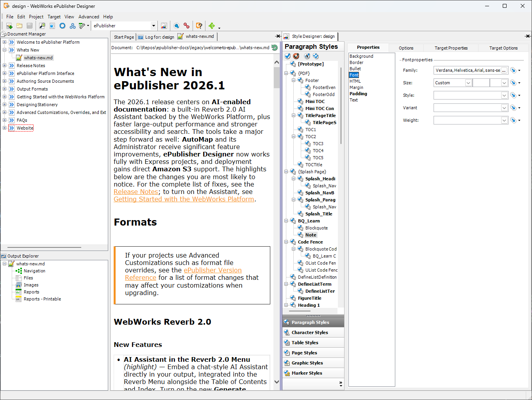The width and height of the screenshot is (532, 400).
Task: Select the Heading 1 paragraph style
Action: click(309, 305)
